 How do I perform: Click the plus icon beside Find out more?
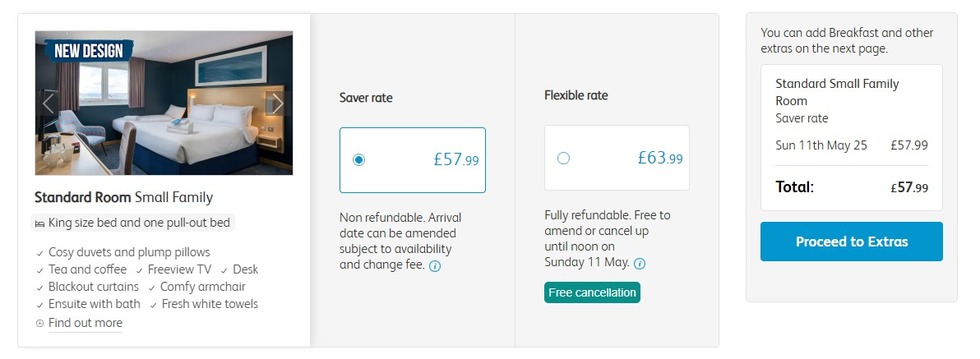point(39,324)
